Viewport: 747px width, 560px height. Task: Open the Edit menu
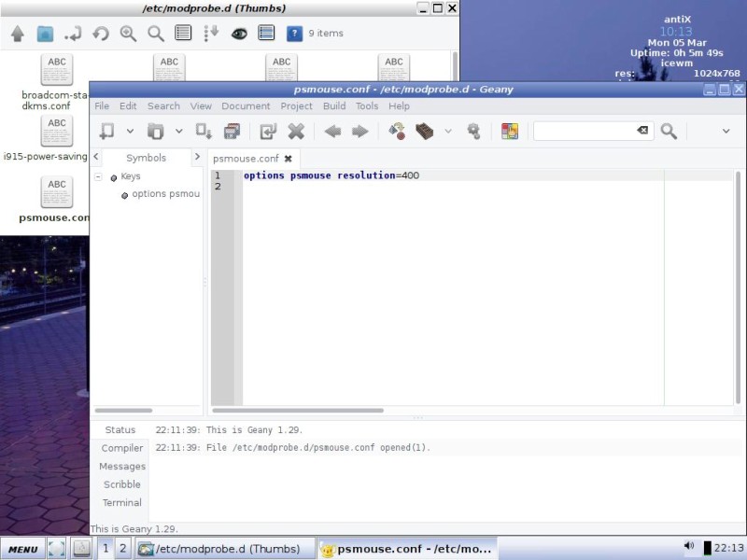click(128, 106)
